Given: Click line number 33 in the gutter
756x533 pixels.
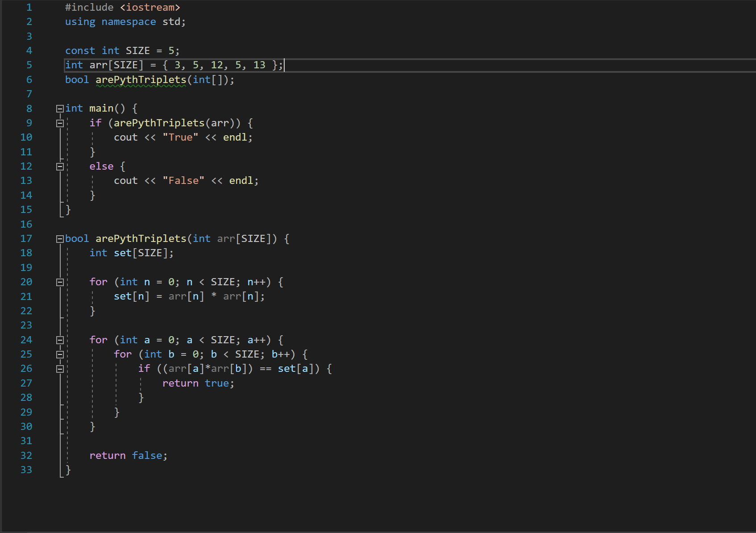Looking at the screenshot, I should [26, 470].
